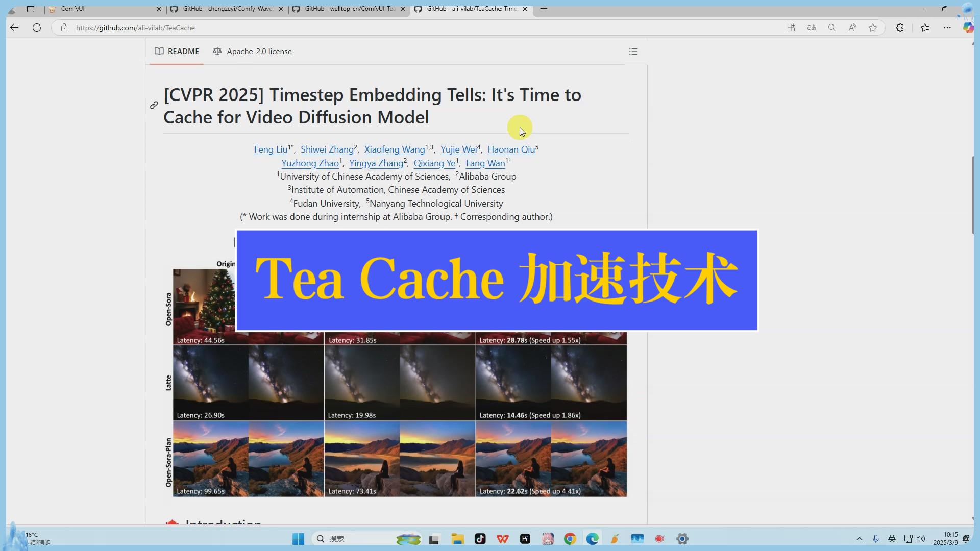The height and width of the screenshot is (551, 980).
Task: Switch to the welltop-cn/ComfyUI-Tea tab
Action: (349, 9)
